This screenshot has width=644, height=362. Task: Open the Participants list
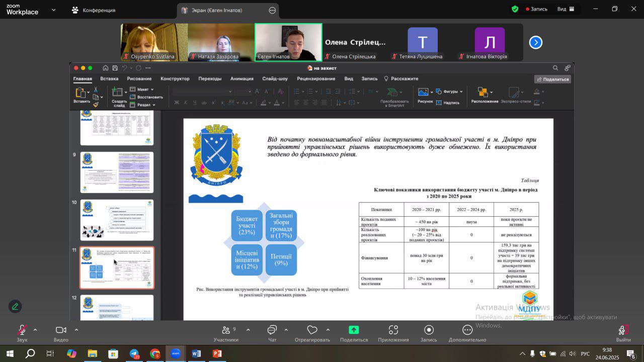click(225, 330)
